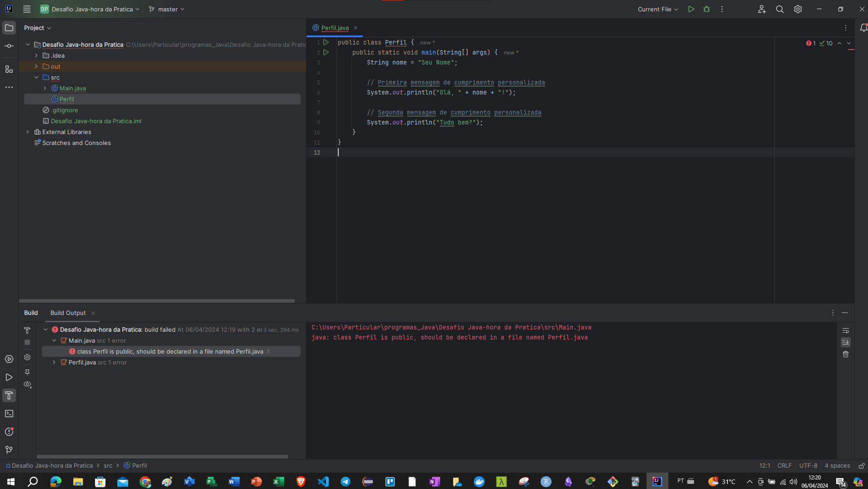Open Search Everywhere magnifier icon
This screenshot has width=868, height=489.
pyautogui.click(x=780, y=9)
